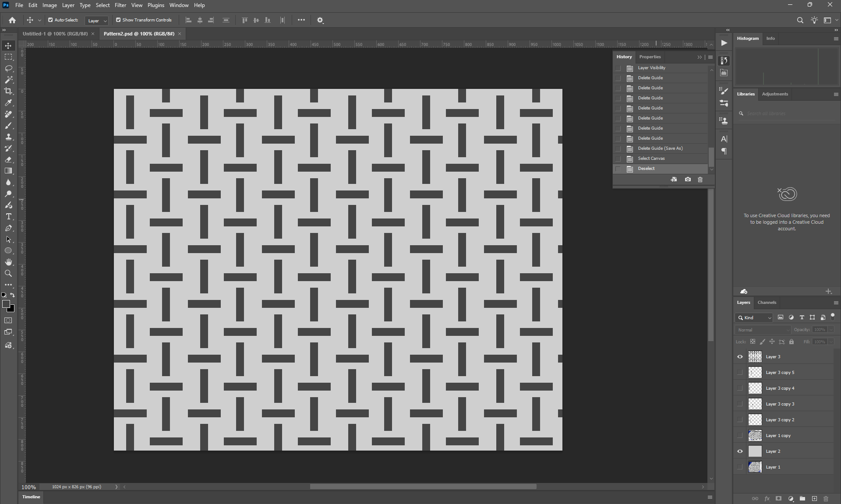This screenshot has width=841, height=504.
Task: Create new snapshot with camera icon
Action: tap(688, 180)
